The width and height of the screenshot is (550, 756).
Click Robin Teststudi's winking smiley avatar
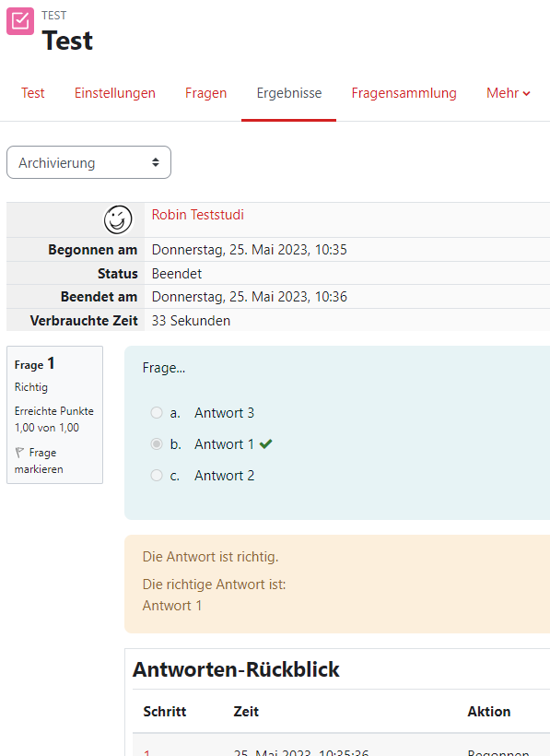pos(118,219)
